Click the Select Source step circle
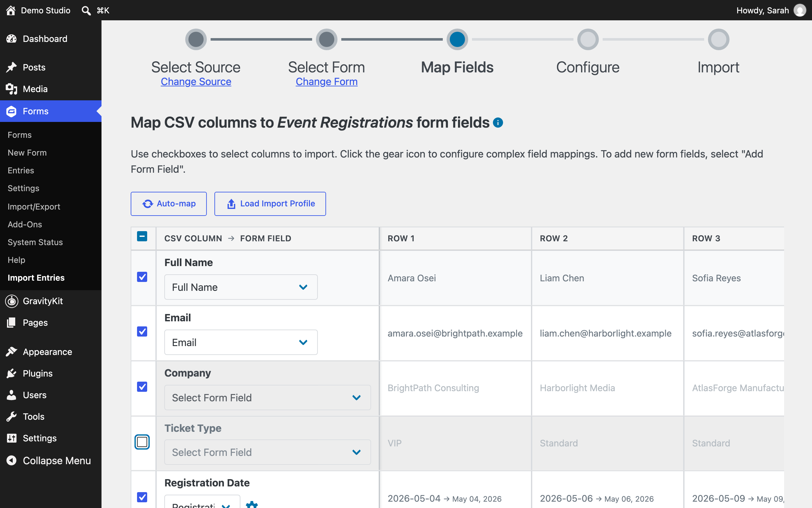The height and width of the screenshot is (508, 812). [x=196, y=39]
